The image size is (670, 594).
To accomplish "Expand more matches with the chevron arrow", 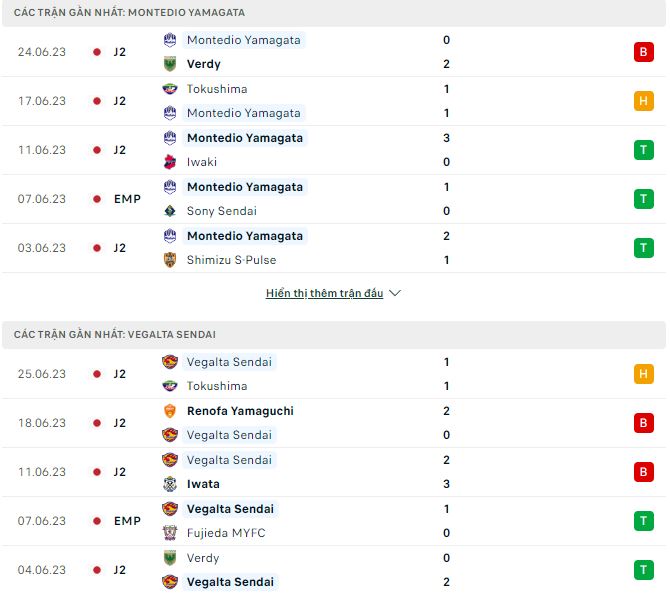I will coord(395,294).
